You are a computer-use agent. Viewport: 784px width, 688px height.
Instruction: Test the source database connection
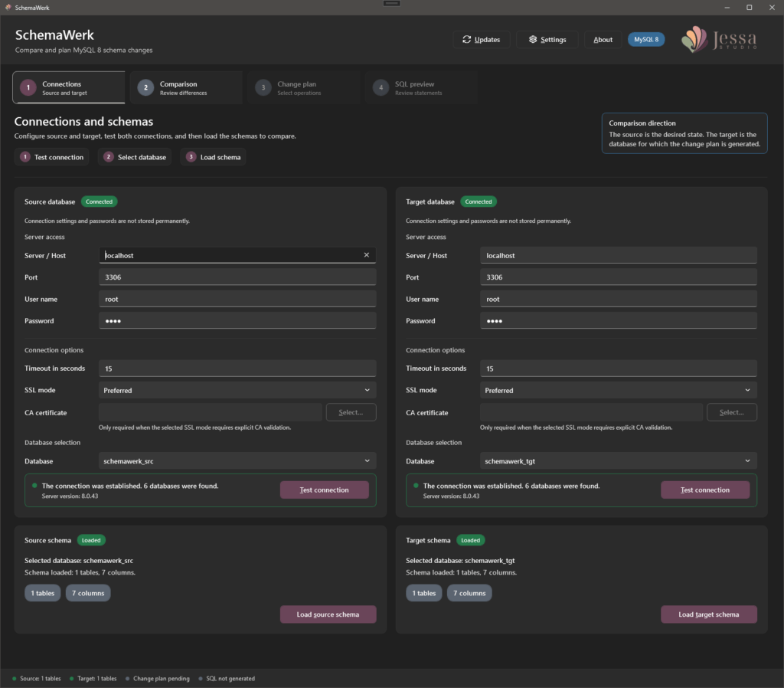pos(325,490)
